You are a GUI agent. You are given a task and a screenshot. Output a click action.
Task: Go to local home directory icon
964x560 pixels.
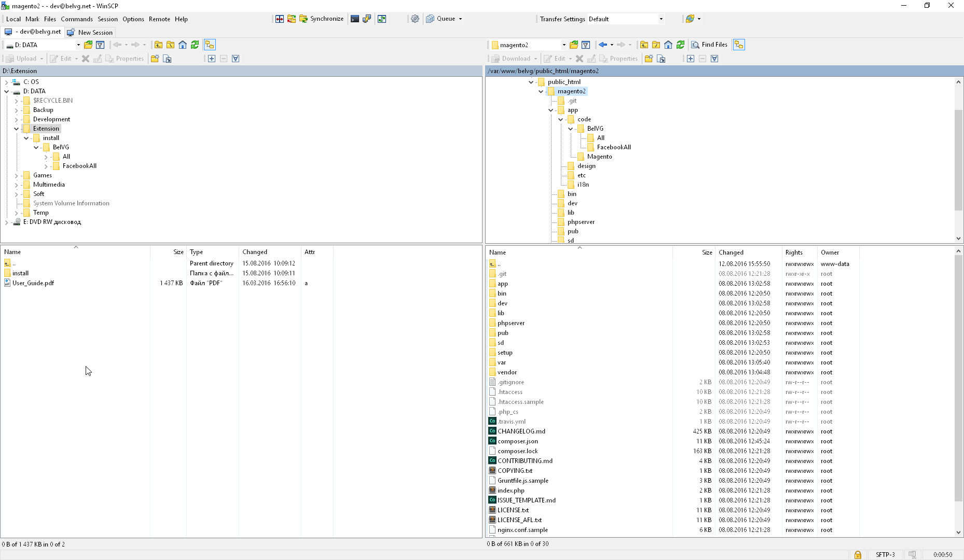183,45
